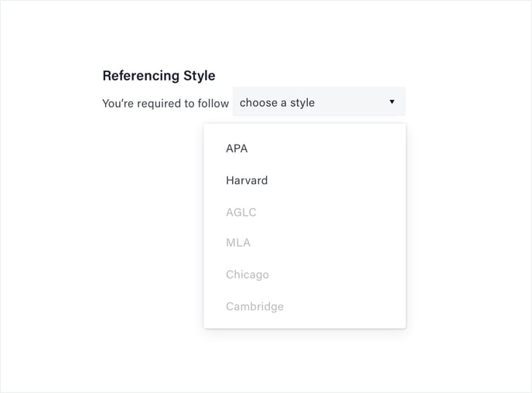The height and width of the screenshot is (393, 532).
Task: Click the dropdown arrow triangle icon
Action: coord(392,102)
